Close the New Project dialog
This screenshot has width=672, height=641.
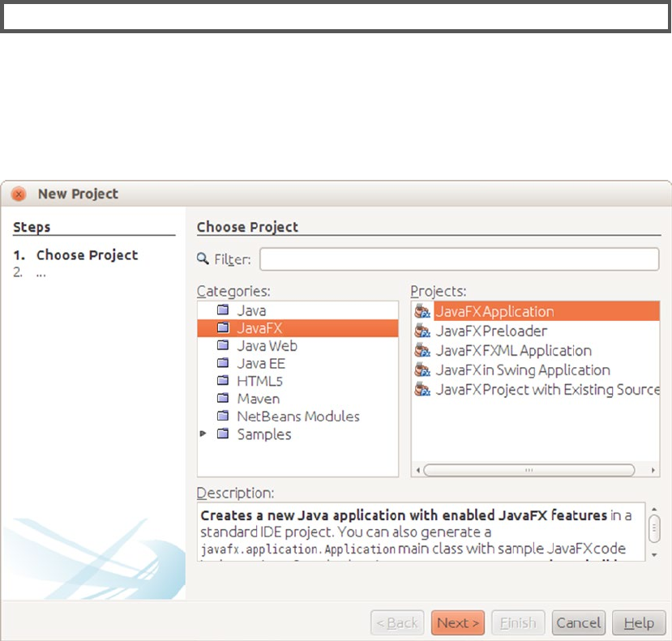pyautogui.click(x=19, y=194)
